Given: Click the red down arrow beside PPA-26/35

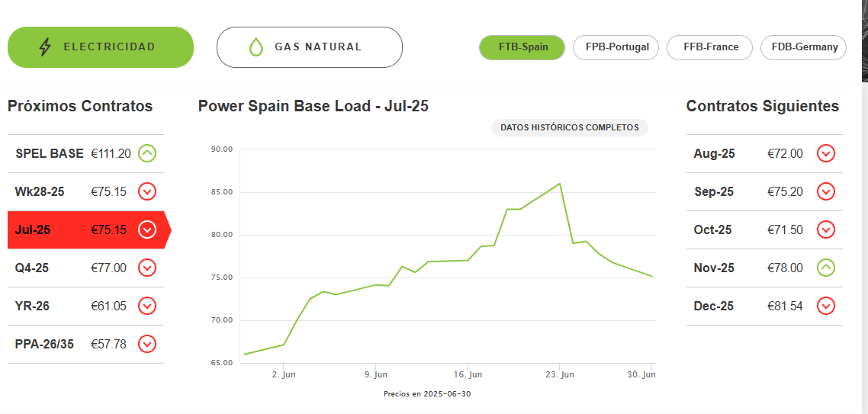Looking at the screenshot, I should click(x=147, y=345).
